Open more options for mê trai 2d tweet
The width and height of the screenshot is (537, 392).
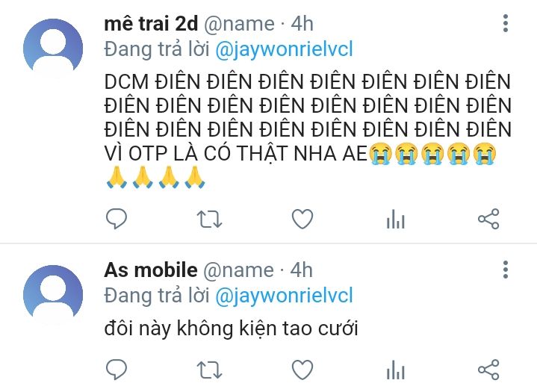506,23
